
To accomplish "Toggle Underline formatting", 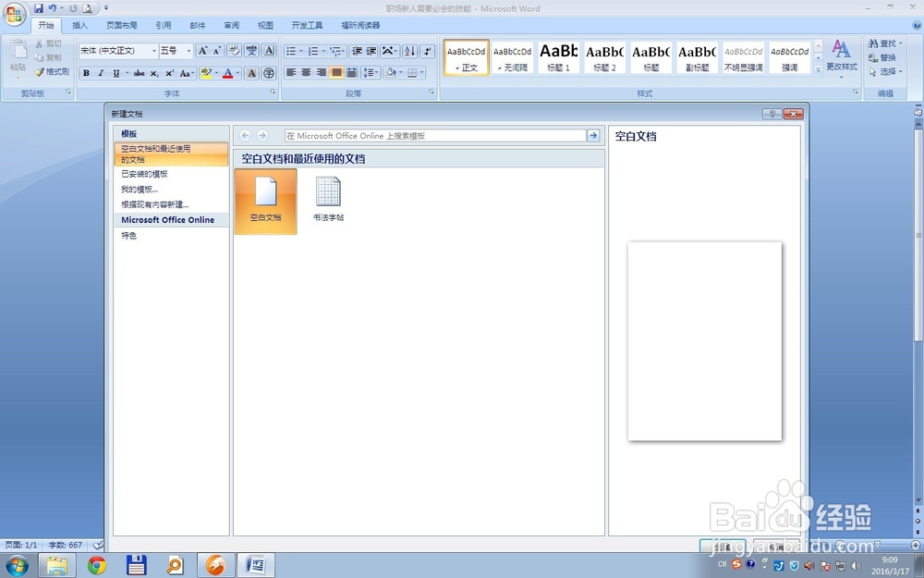I will tap(116, 73).
